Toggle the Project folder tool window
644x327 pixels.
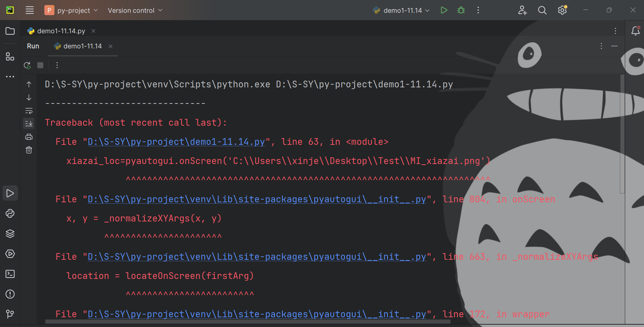[10, 31]
